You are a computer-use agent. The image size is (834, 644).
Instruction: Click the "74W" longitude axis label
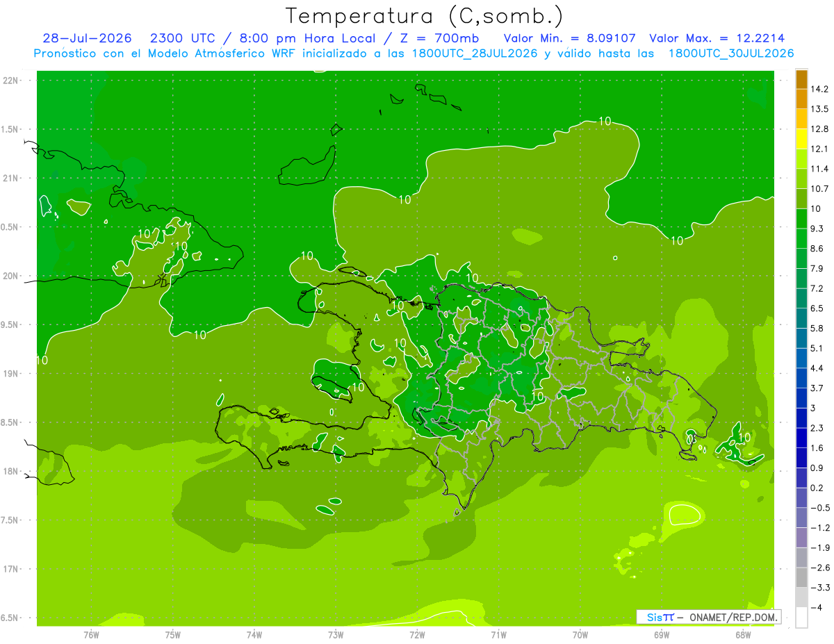(254, 634)
